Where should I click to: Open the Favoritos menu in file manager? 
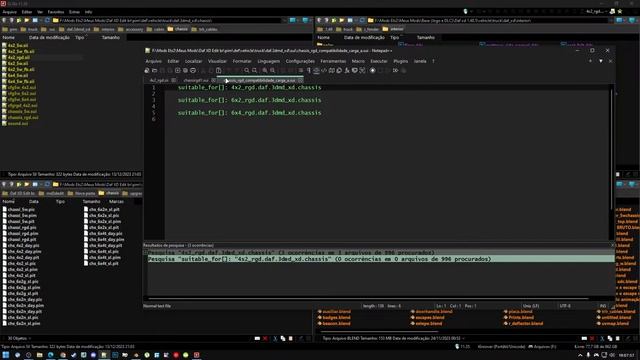coord(56,12)
